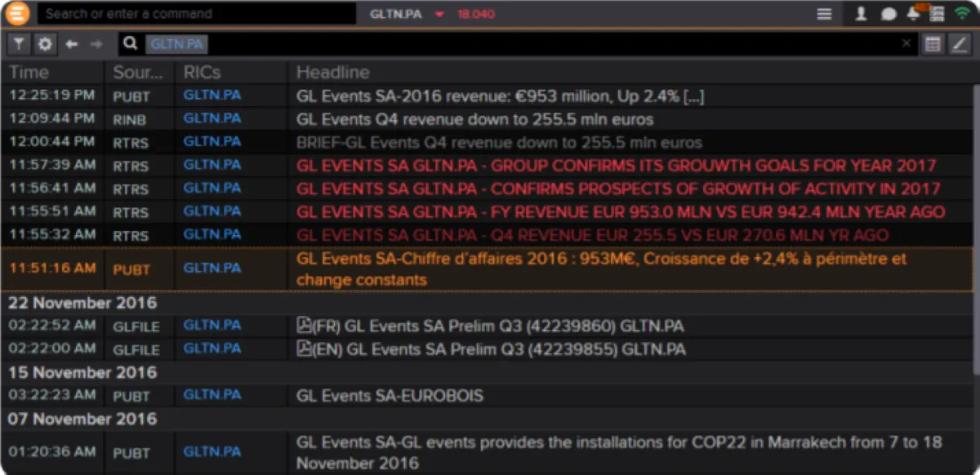
Task: Open the calendar grid icon
Action: click(x=933, y=44)
